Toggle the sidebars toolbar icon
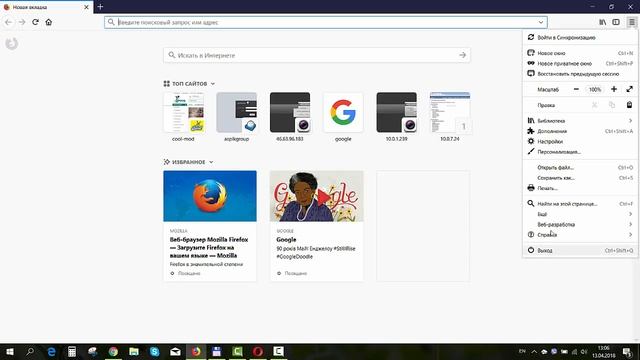 pos(616,22)
